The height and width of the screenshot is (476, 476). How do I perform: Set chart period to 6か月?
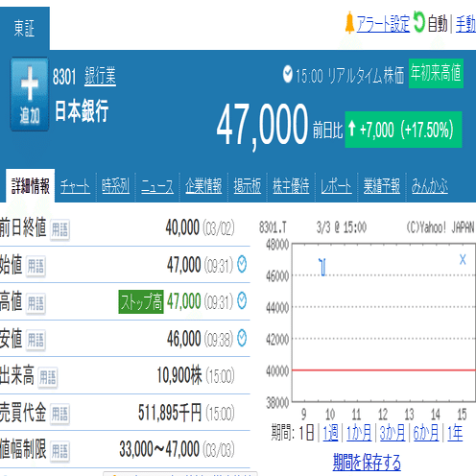(x=426, y=433)
